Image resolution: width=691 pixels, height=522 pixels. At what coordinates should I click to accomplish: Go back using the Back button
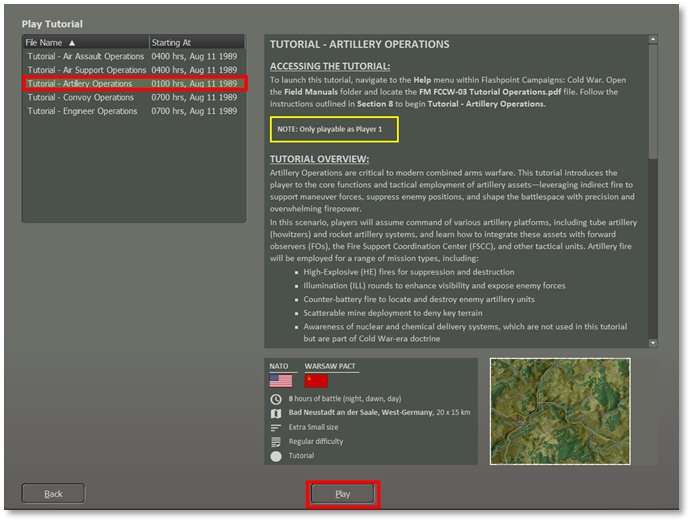pos(53,494)
